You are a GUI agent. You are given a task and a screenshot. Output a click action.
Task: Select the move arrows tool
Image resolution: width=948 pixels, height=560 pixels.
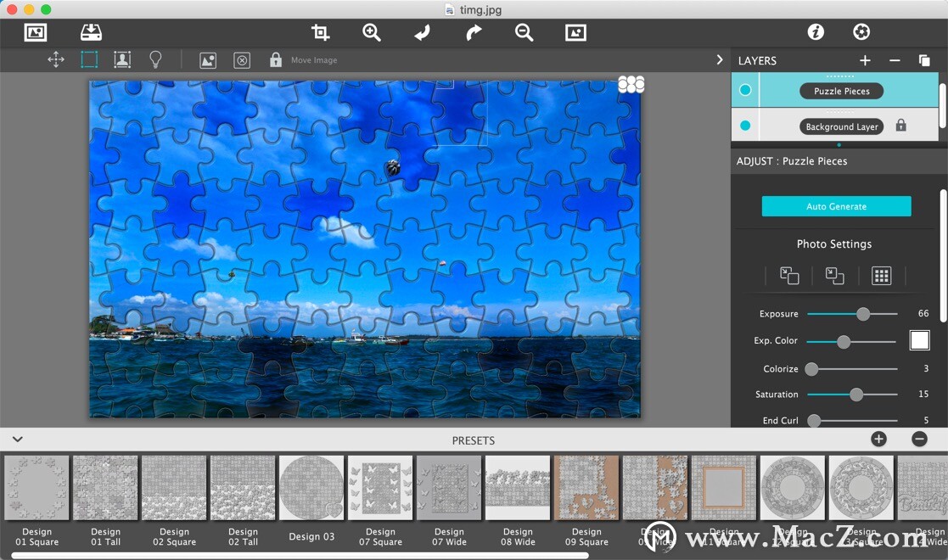pos(56,59)
